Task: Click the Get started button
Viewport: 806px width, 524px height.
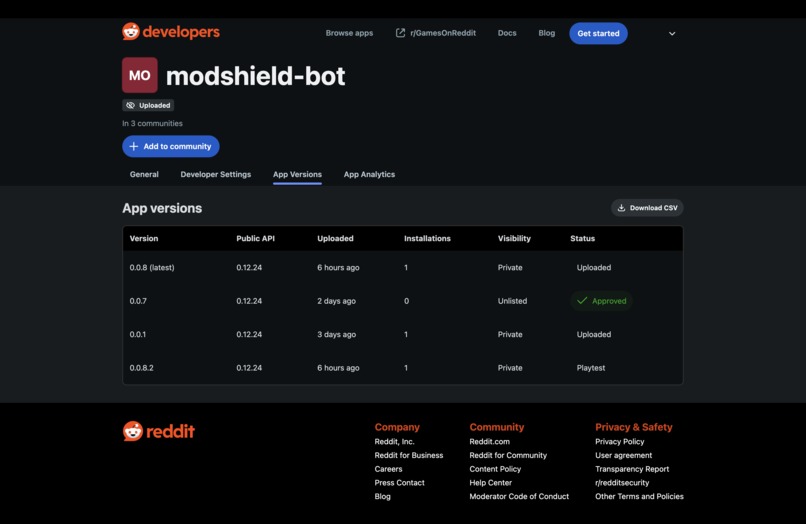Action: 598,33
